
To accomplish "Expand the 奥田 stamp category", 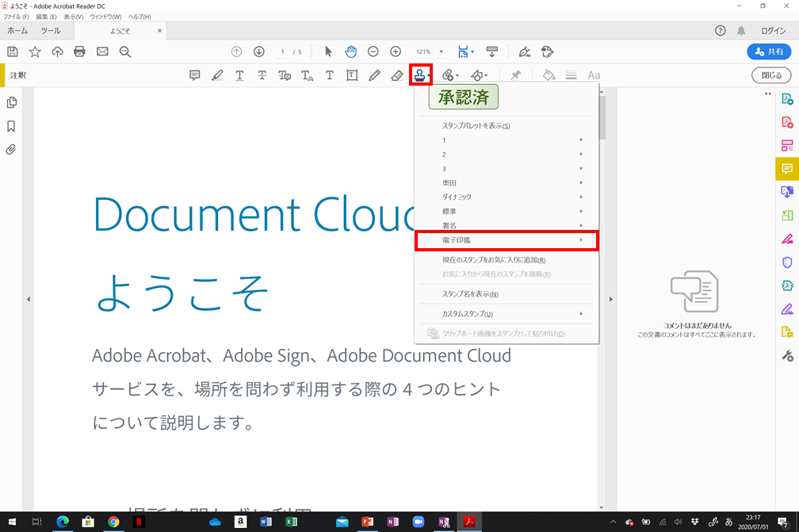I will click(x=507, y=182).
